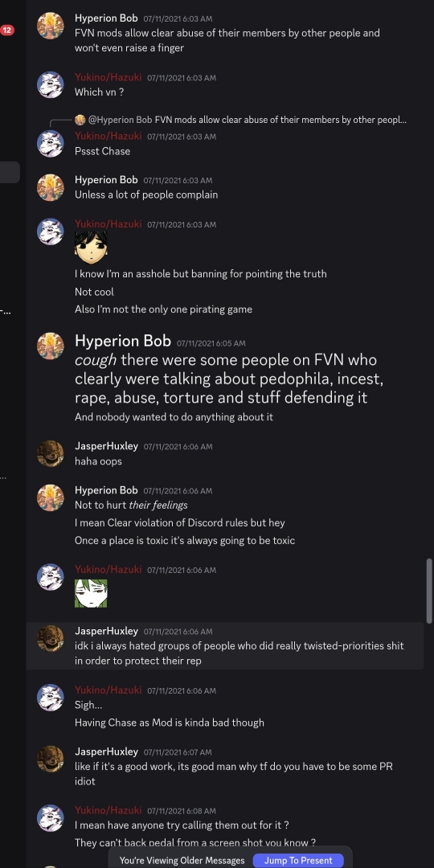Select the highlighted channel item in left sidebar

(x=10, y=172)
